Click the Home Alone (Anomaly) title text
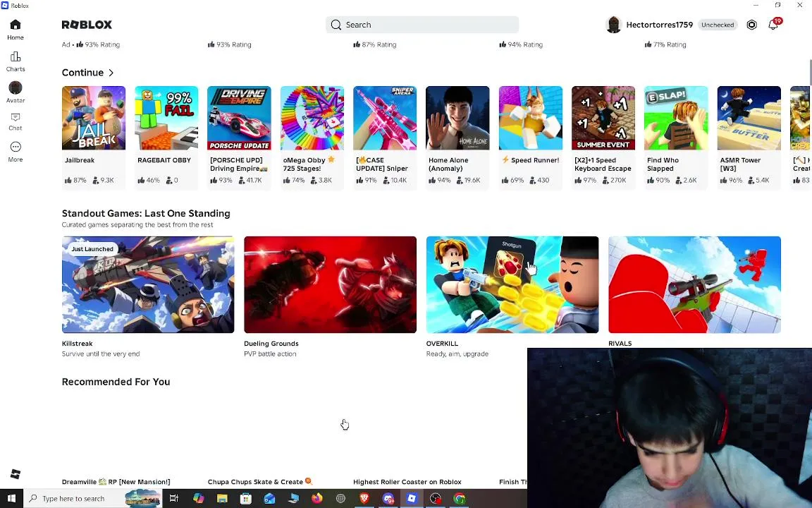Image resolution: width=812 pixels, height=508 pixels. tap(448, 164)
